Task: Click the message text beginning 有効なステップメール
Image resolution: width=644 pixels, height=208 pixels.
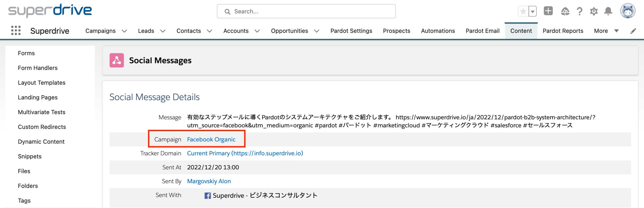Action: tap(391, 121)
